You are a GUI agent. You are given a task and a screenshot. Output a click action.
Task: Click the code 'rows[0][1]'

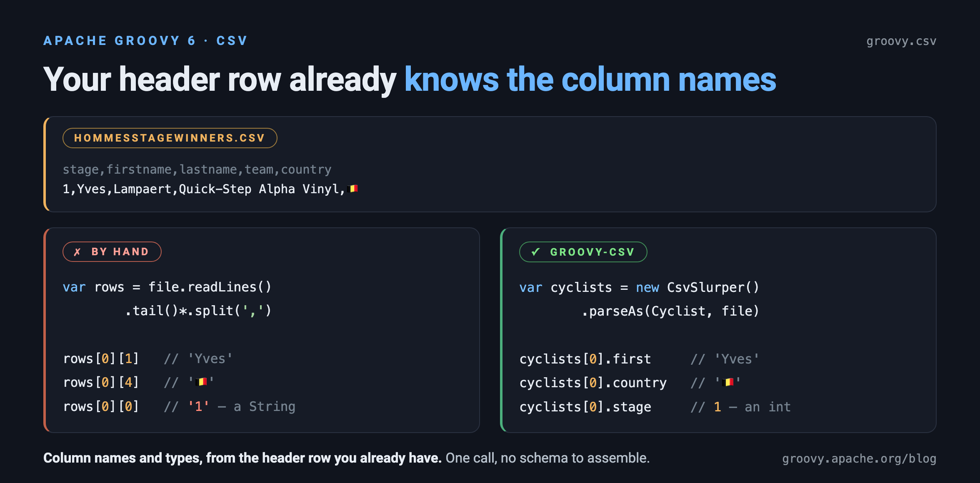tap(101, 359)
